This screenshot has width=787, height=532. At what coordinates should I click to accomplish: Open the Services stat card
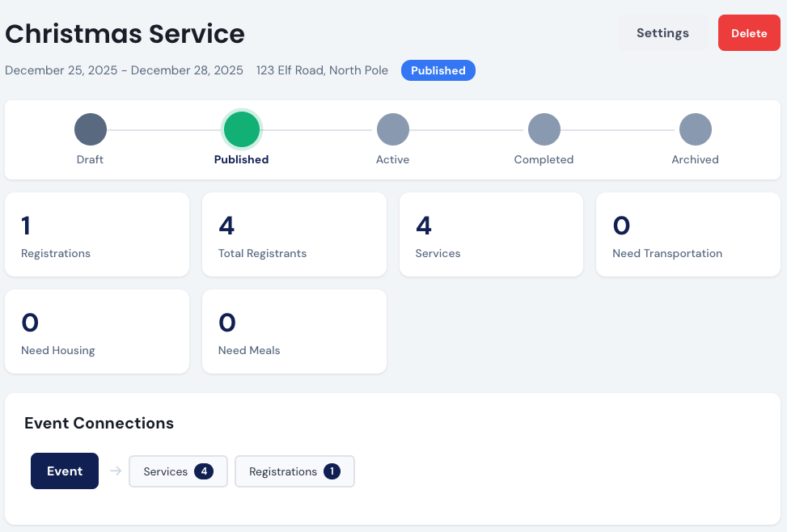[x=491, y=234]
